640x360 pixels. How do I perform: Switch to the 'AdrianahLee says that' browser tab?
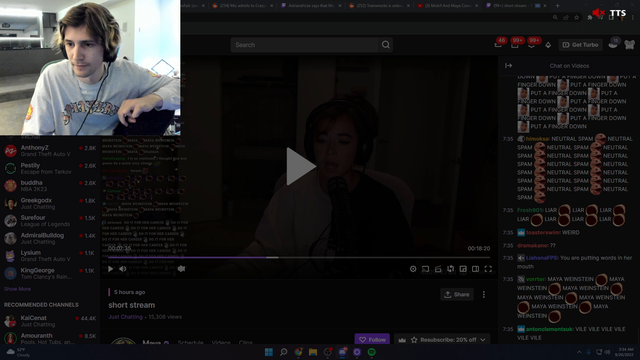pyautogui.click(x=311, y=6)
